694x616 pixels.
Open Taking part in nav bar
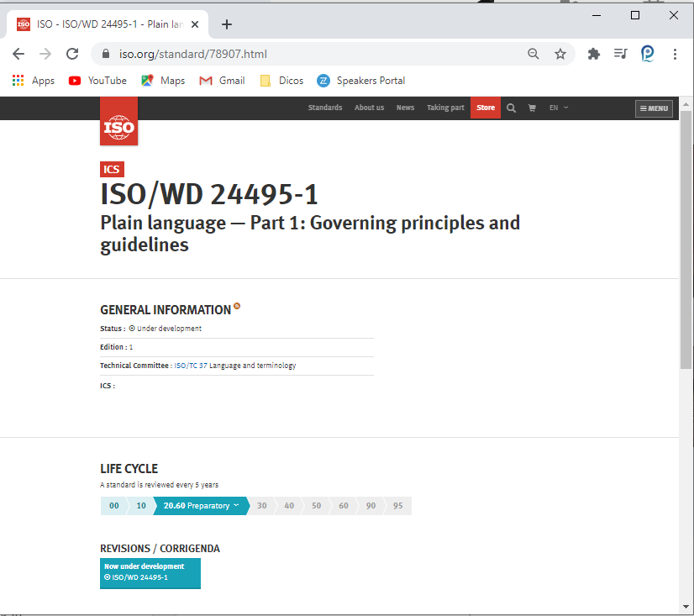[445, 108]
